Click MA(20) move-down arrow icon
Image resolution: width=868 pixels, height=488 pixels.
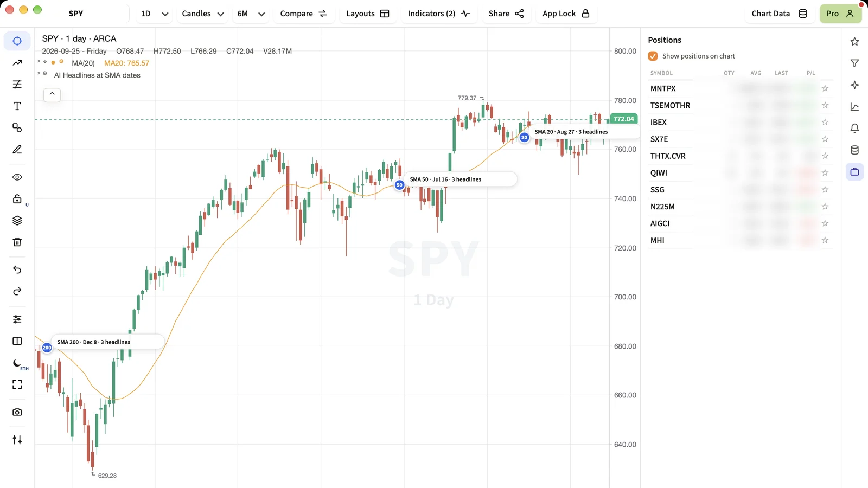[x=45, y=61]
